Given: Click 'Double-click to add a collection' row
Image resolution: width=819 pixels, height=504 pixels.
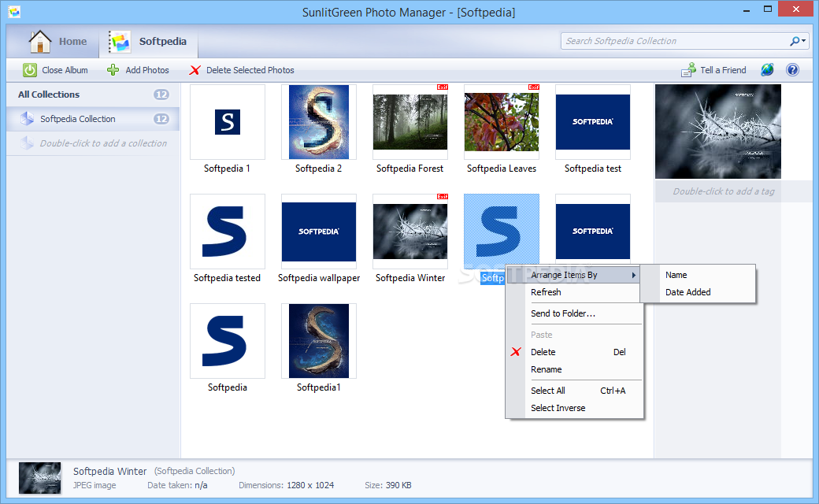Looking at the screenshot, I should point(93,143).
